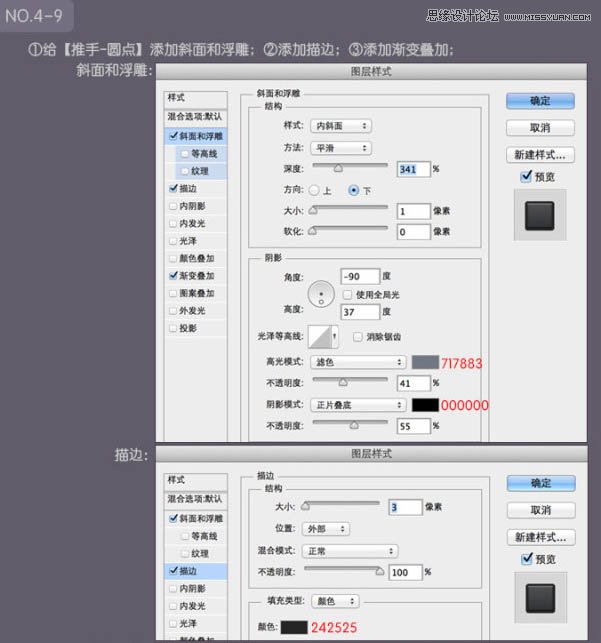This screenshot has height=643, width=601.
Task: Select 样式 header in lower dialog list
Action: (196, 480)
